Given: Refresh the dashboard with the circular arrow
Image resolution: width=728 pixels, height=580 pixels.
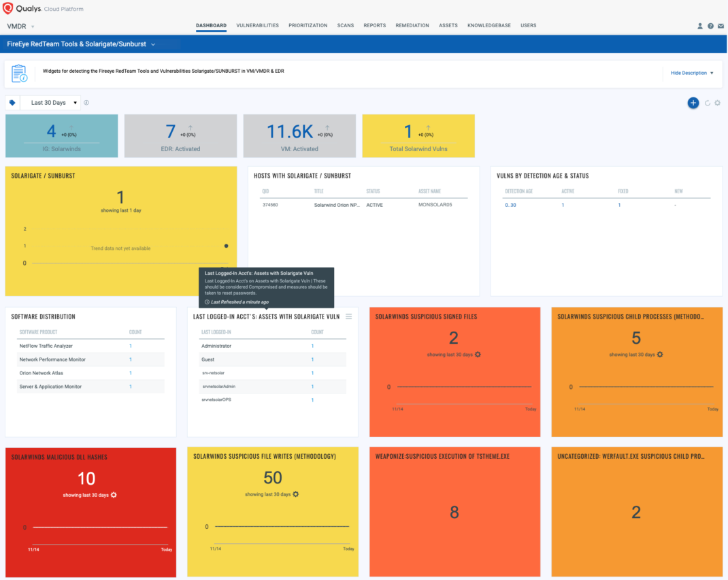Looking at the screenshot, I should 708,103.
